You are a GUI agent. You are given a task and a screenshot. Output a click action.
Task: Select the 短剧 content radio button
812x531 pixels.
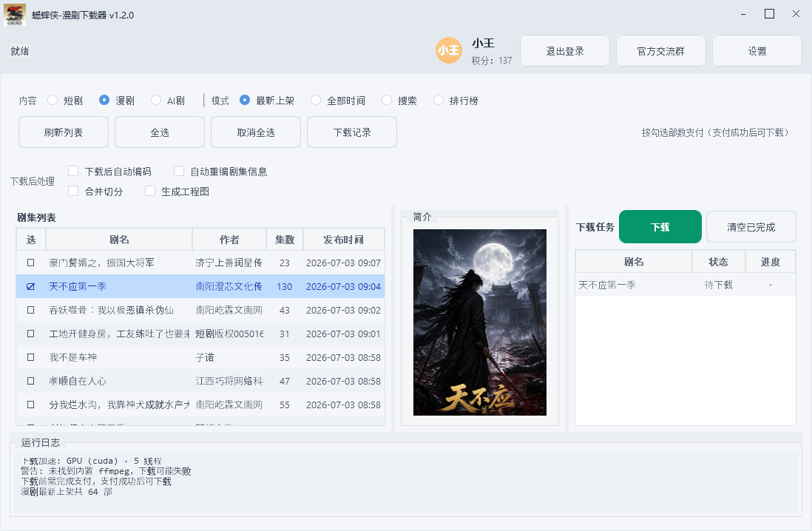53,100
